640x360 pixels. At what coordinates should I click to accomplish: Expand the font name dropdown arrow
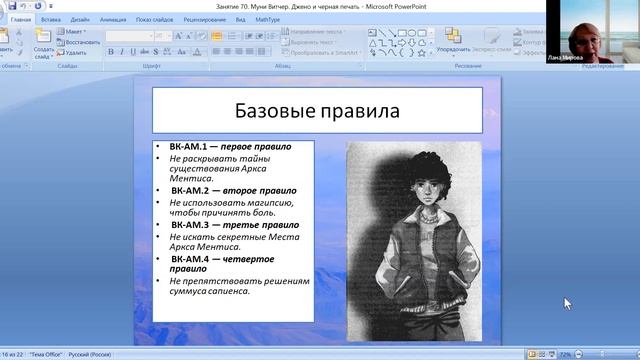[x=151, y=36]
